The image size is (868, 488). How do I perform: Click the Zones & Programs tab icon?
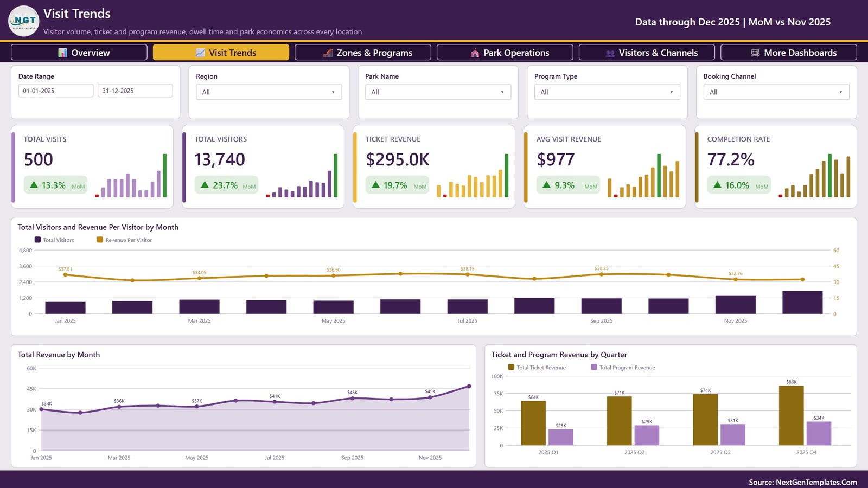click(328, 53)
